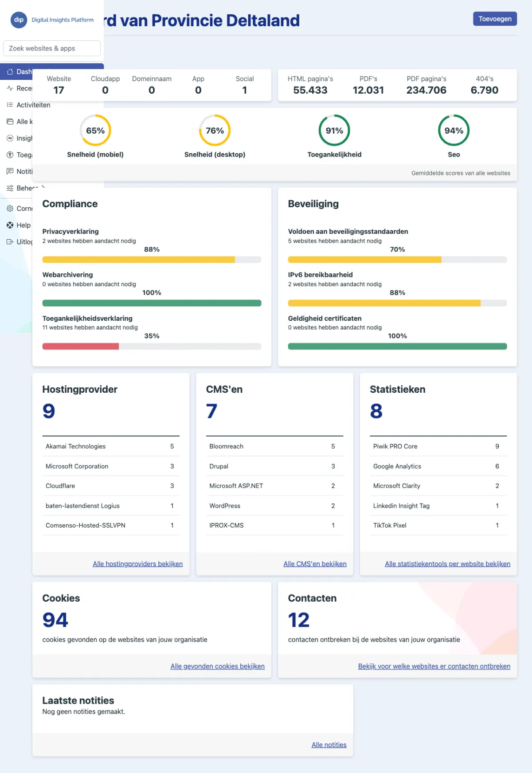The width and height of the screenshot is (532, 773).
Task: Click the Toegankelijkheidsverklaring 35% progress bar
Action: [152, 347]
